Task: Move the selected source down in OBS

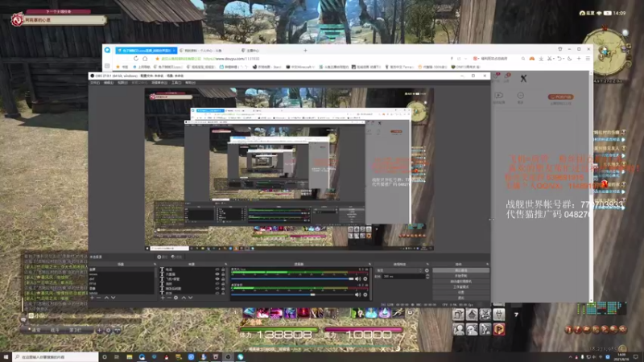Action: tap(190, 298)
